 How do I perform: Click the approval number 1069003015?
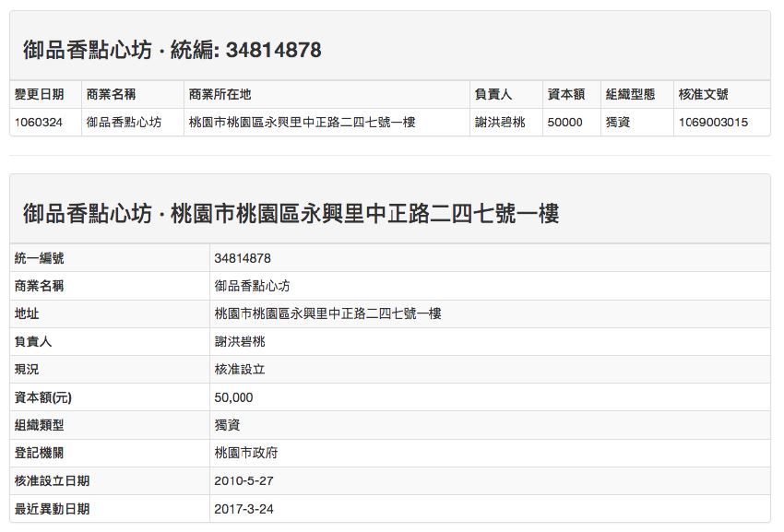click(713, 122)
